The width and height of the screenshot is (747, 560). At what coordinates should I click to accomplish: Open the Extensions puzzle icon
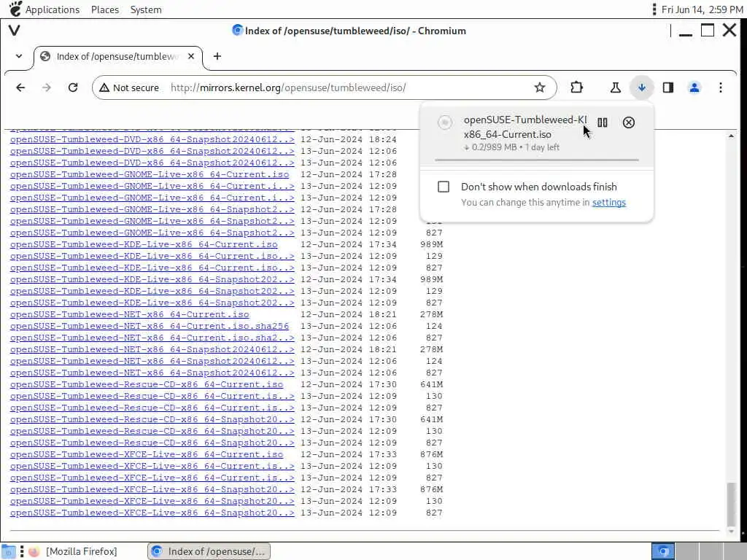pos(576,87)
